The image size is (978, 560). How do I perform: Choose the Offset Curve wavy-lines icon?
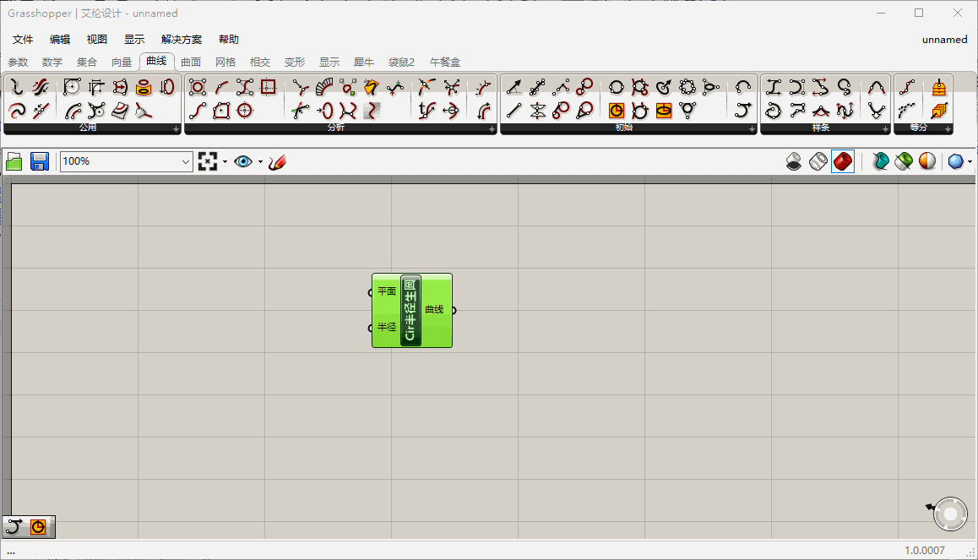[x=41, y=87]
